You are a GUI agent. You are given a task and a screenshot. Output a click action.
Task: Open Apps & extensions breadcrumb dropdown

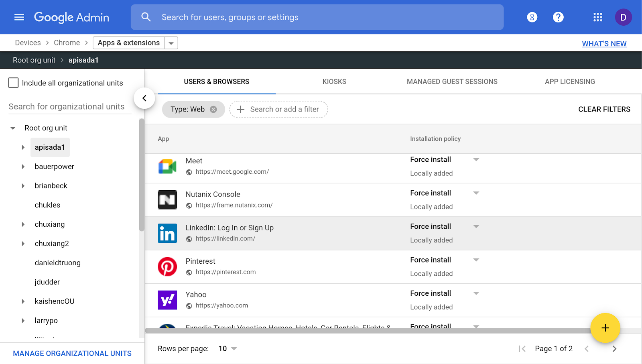[x=171, y=43]
